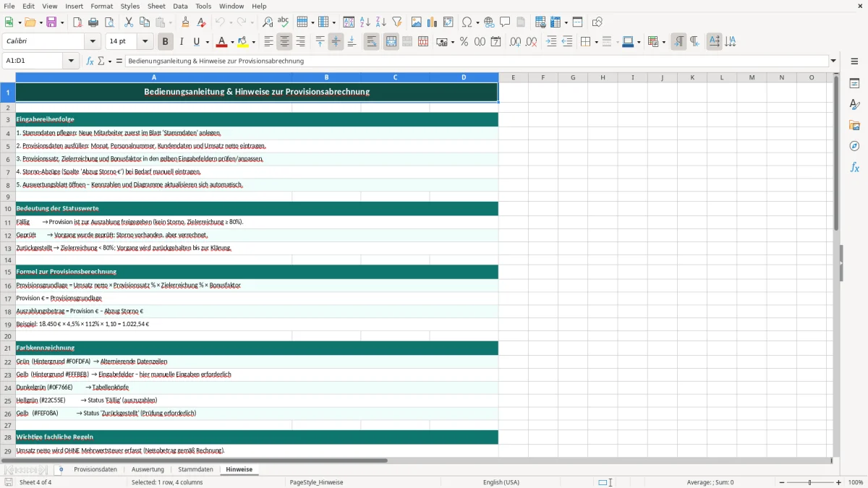Click the yellow highlighting color swatch
The height and width of the screenshot is (488, 868).
pos(243,42)
